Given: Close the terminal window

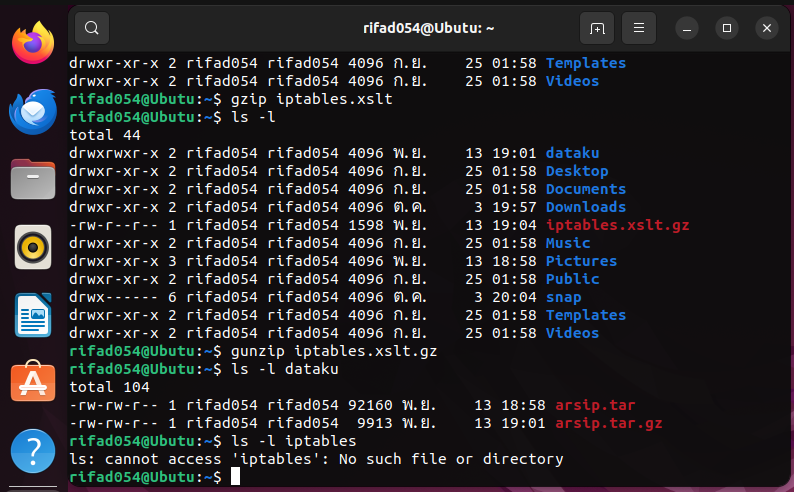Looking at the screenshot, I should pyautogui.click(x=766, y=28).
